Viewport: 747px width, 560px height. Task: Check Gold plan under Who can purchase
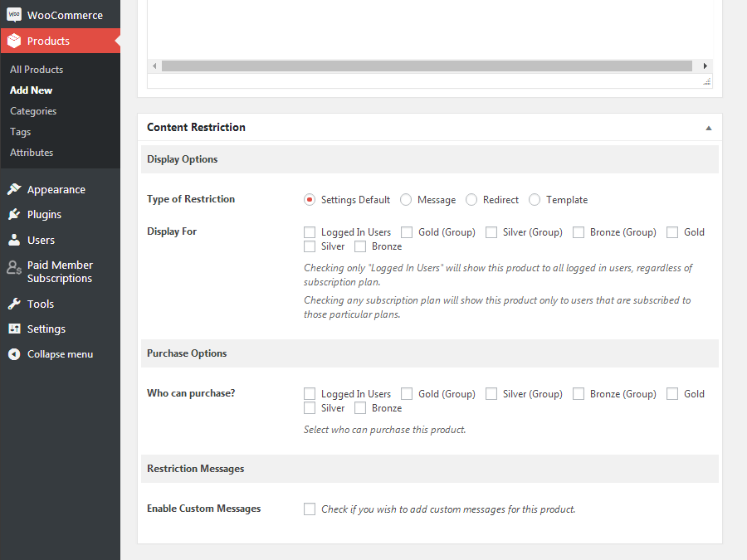pyautogui.click(x=672, y=394)
